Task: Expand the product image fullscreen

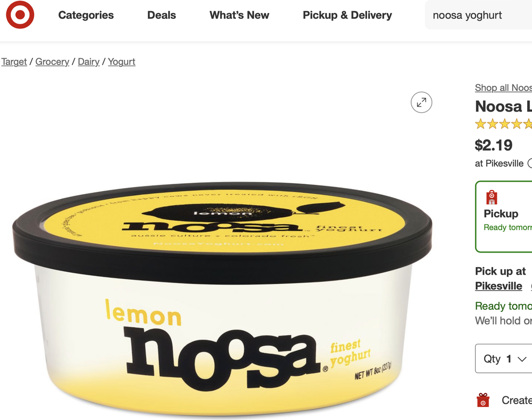Action: (421, 102)
